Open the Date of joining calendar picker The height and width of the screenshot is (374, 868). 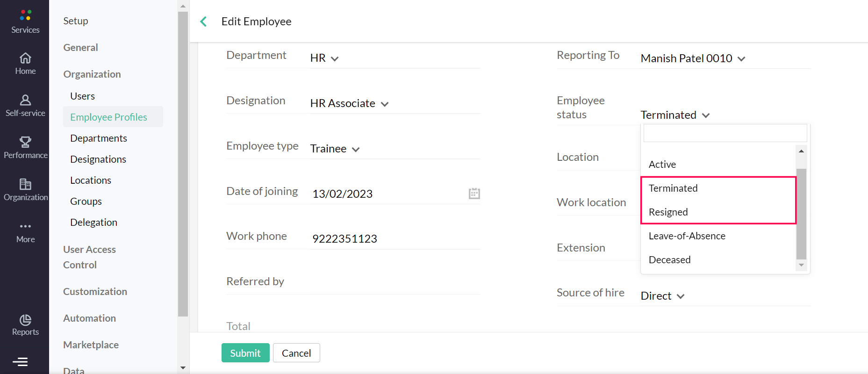point(474,194)
